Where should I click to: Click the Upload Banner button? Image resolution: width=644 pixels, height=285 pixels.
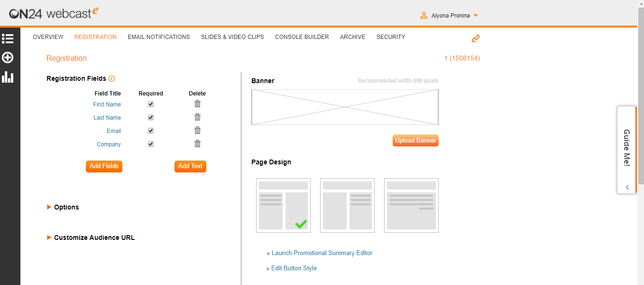pyautogui.click(x=415, y=141)
